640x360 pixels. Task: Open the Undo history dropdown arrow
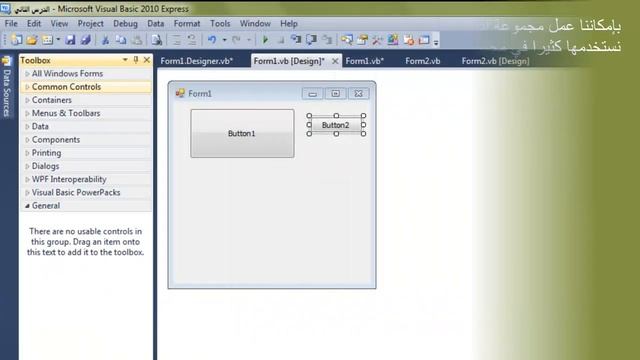pos(224,40)
